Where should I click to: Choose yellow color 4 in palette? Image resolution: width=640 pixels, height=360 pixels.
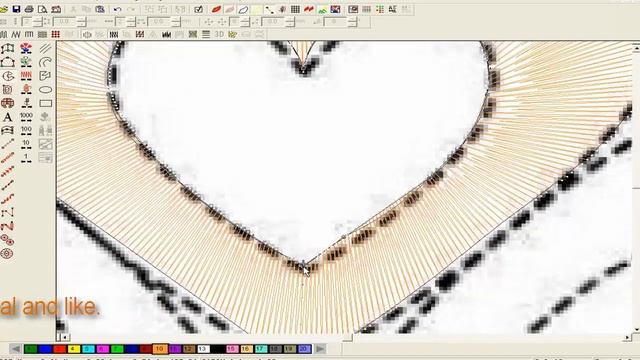click(74, 349)
